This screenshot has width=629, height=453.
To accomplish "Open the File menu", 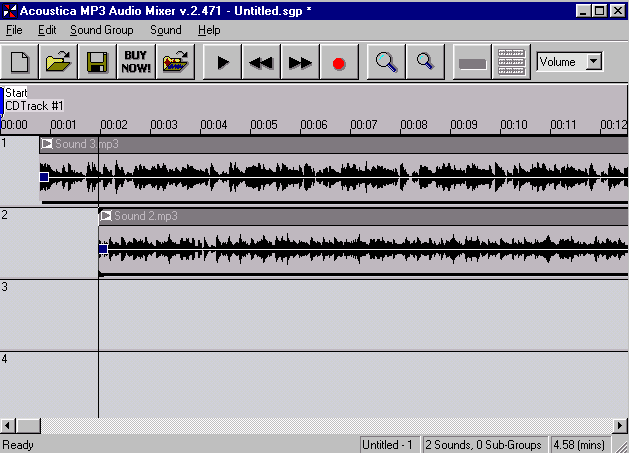I will click(x=14, y=30).
